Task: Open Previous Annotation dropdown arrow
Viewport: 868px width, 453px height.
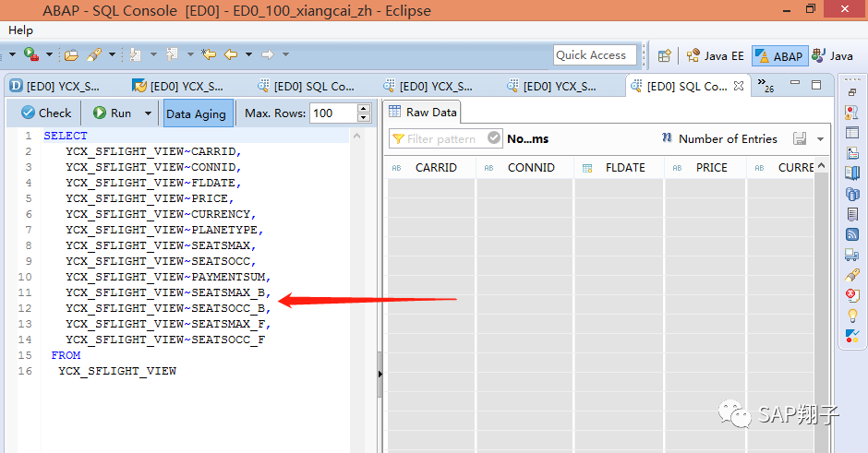Action: click(190, 54)
